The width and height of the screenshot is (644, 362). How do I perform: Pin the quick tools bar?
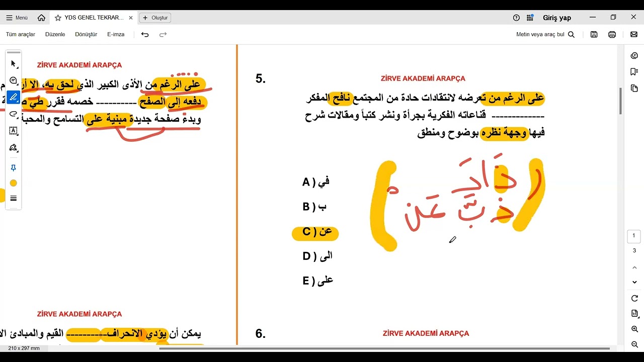click(x=14, y=168)
